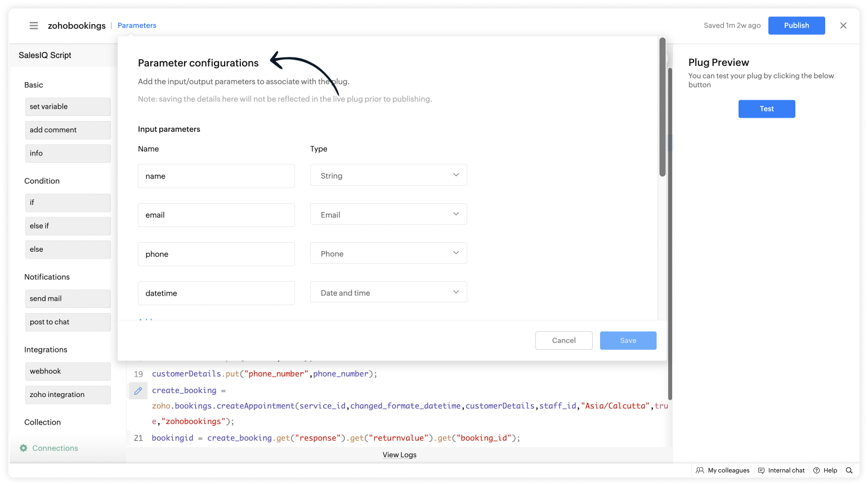Click the Connections gear icon
Screen dimensions: 868x486
(x=24, y=448)
